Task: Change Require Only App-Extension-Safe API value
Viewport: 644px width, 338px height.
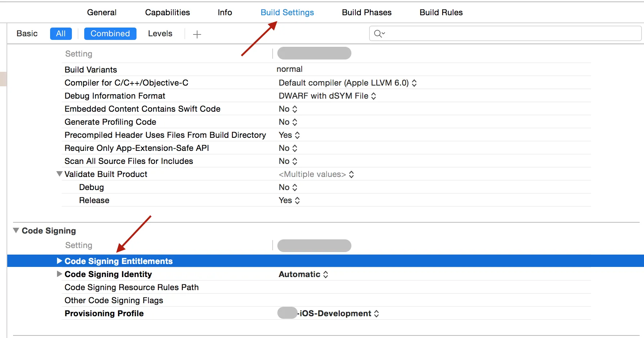Action: 288,148
